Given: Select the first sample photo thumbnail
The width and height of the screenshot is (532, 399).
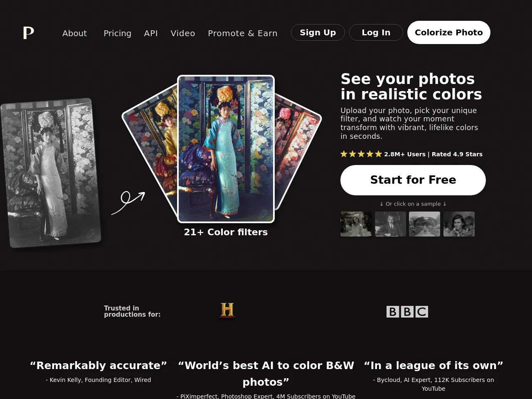Looking at the screenshot, I should coord(356,224).
